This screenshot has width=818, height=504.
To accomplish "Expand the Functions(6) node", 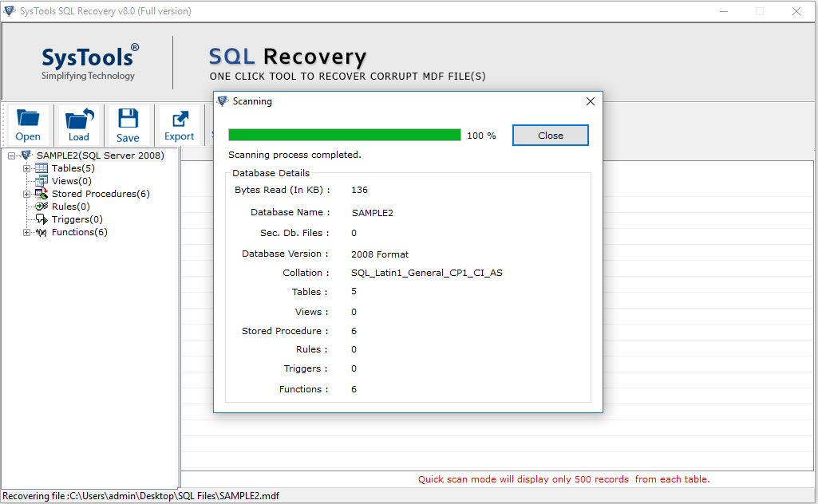I will tap(26, 232).
